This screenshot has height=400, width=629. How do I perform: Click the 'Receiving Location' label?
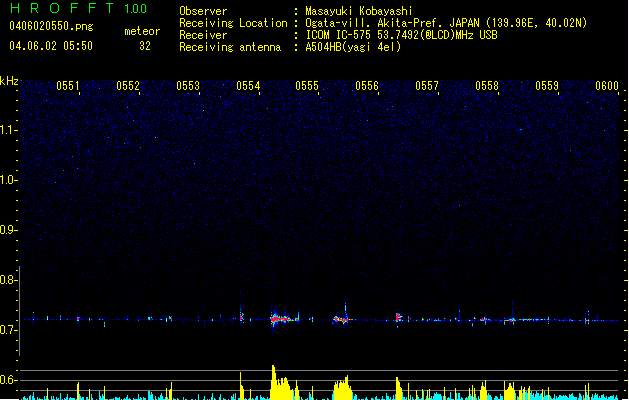(x=233, y=23)
